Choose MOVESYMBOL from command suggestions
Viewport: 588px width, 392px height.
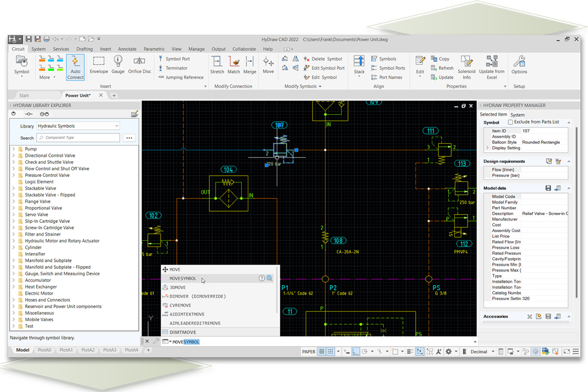(x=217, y=278)
